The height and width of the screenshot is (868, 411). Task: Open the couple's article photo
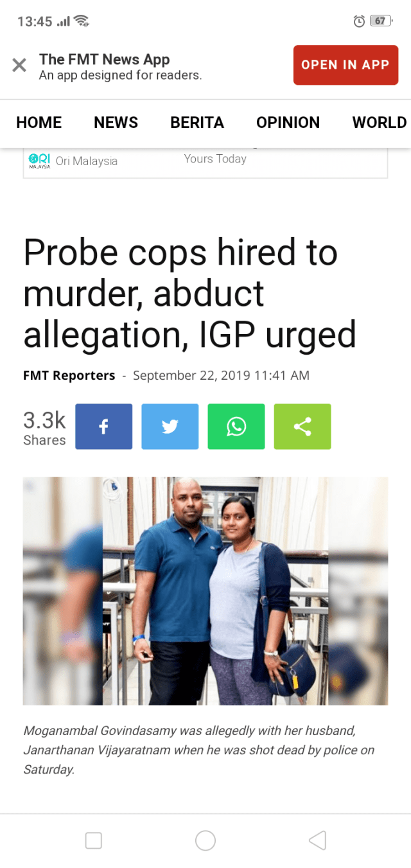pyautogui.click(x=205, y=591)
